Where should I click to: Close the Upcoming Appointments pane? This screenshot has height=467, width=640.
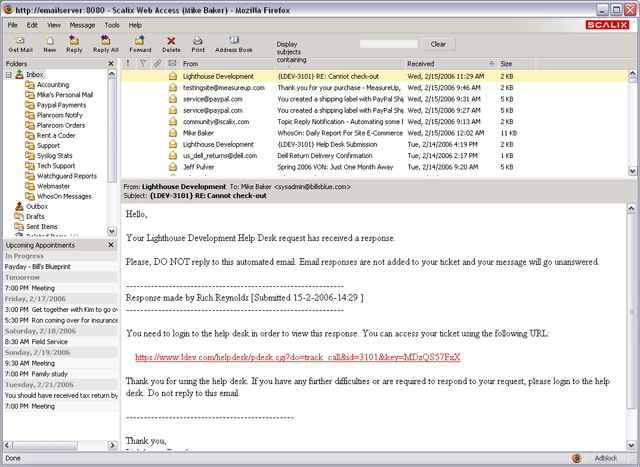tap(111, 245)
